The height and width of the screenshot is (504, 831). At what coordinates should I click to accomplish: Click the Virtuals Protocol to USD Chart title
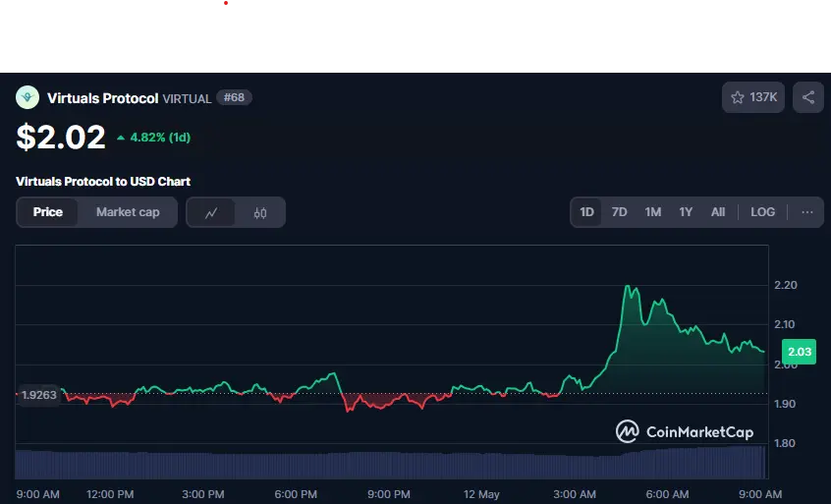[x=103, y=181]
